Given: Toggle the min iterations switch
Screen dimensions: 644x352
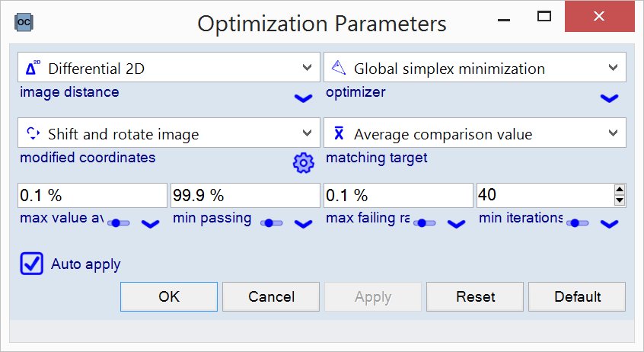Looking at the screenshot, I should (578, 223).
